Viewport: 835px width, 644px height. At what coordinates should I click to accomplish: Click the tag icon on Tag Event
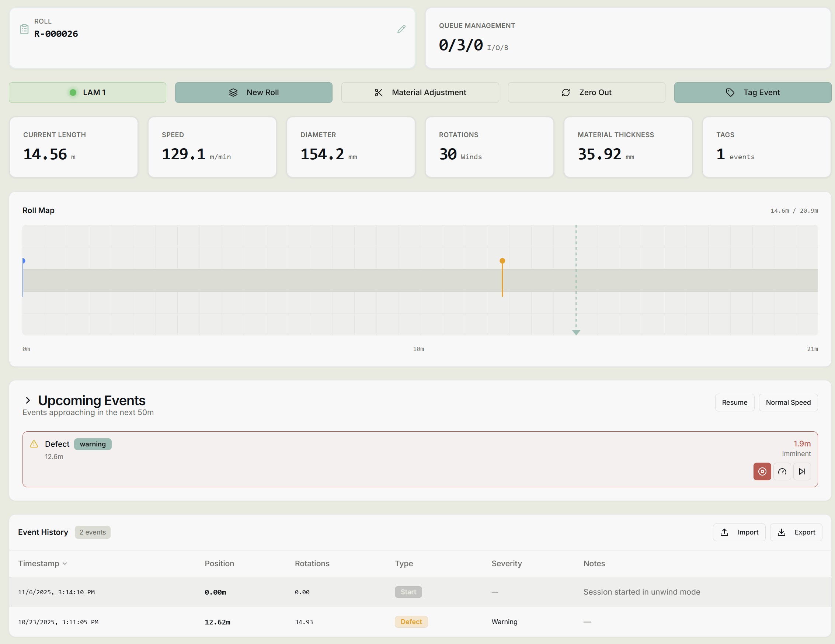pos(730,93)
